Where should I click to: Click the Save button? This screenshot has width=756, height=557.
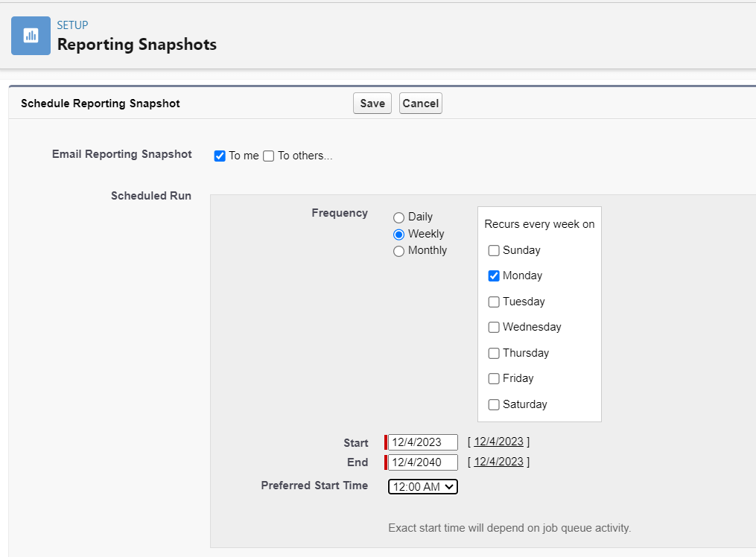click(372, 104)
